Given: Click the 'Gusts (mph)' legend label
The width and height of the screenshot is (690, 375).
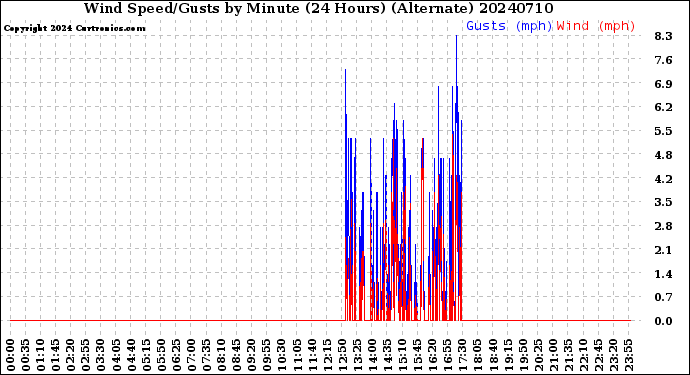Looking at the screenshot, I should [509, 26].
